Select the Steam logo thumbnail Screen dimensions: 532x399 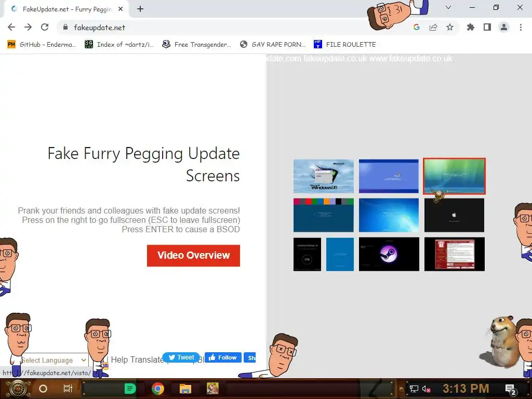(x=389, y=254)
